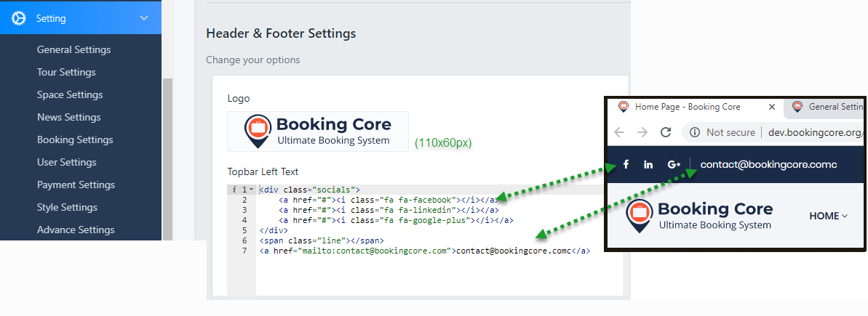Click the Setting gear icon in sidebar
The width and height of the screenshot is (868, 316).
click(x=20, y=18)
